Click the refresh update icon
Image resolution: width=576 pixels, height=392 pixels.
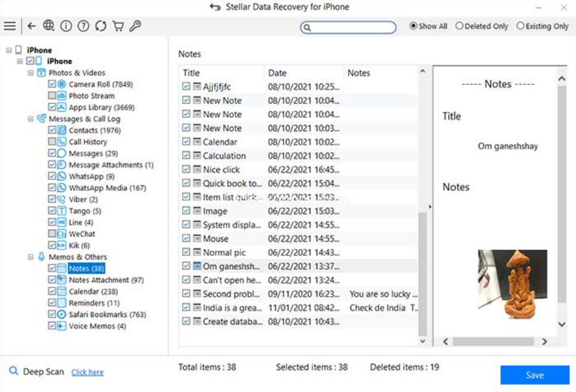100,26
